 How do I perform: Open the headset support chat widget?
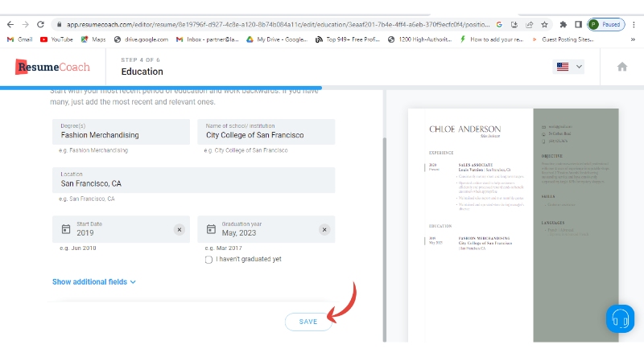(x=620, y=318)
